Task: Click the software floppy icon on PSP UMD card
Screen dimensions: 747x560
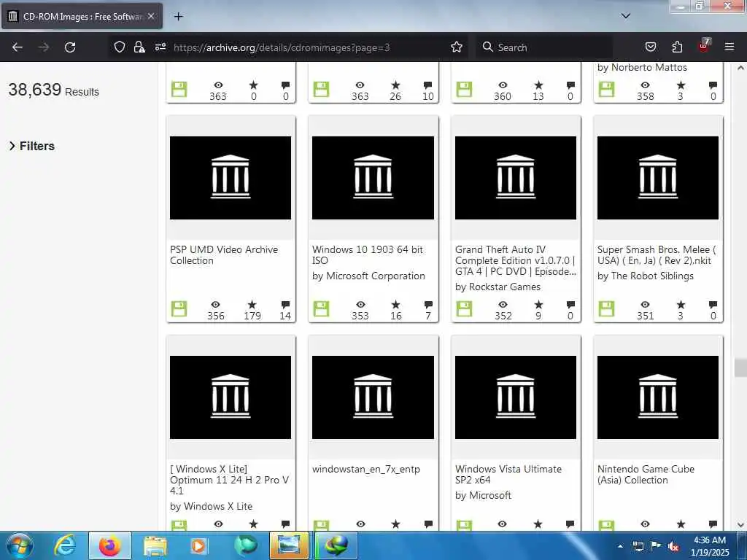Action: click(179, 308)
